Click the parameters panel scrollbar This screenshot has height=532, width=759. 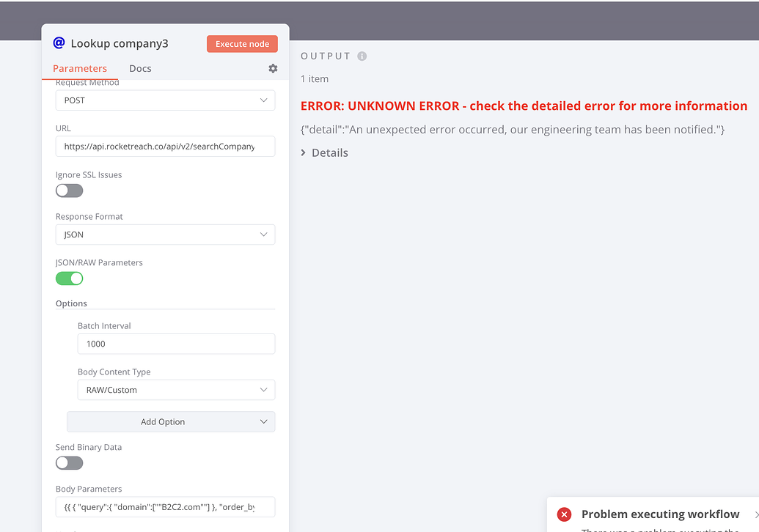(x=285, y=293)
